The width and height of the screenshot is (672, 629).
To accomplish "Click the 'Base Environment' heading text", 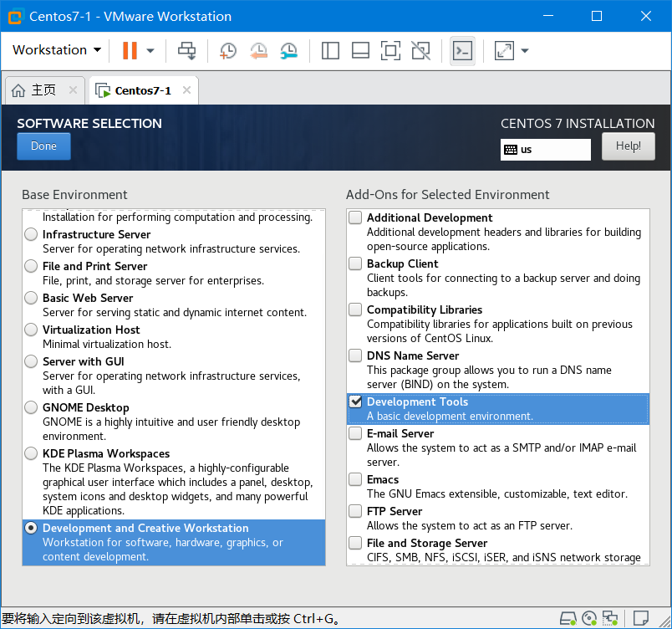I will (74, 195).
